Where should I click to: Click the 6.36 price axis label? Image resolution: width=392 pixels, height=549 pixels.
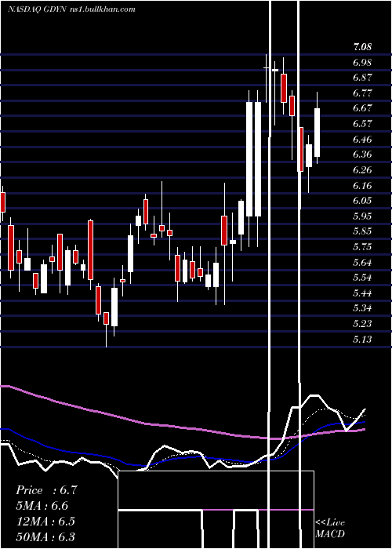tap(362, 155)
